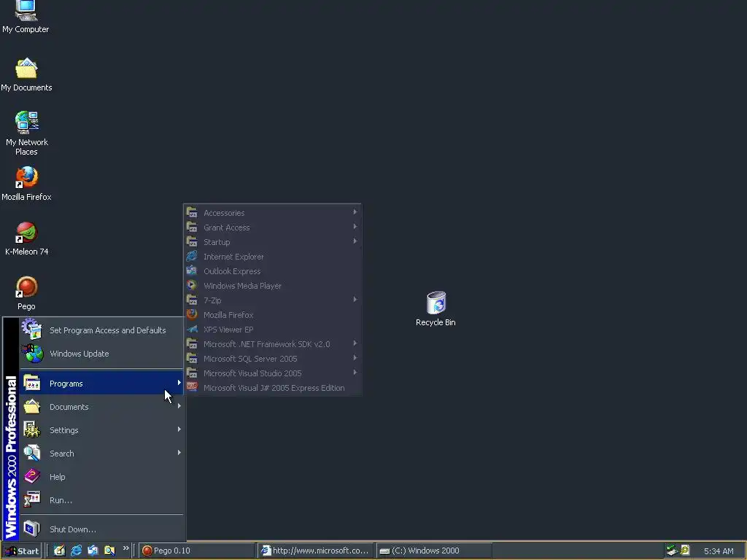Open Help from the Start menu
This screenshot has height=560, width=747.
click(101, 477)
